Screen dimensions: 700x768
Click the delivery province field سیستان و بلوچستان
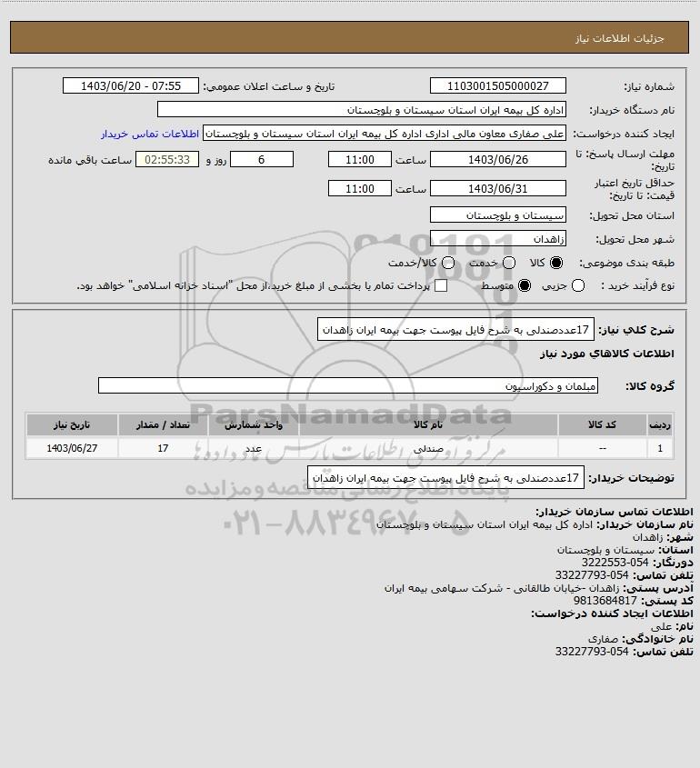497,215
